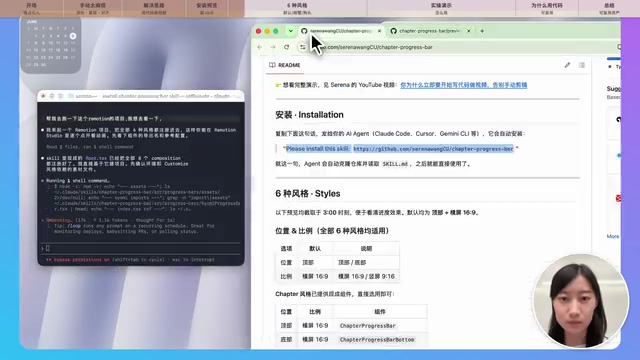This screenshot has width=640, height=360.
Task: Go forward in the browser
Action: [x=273, y=47]
